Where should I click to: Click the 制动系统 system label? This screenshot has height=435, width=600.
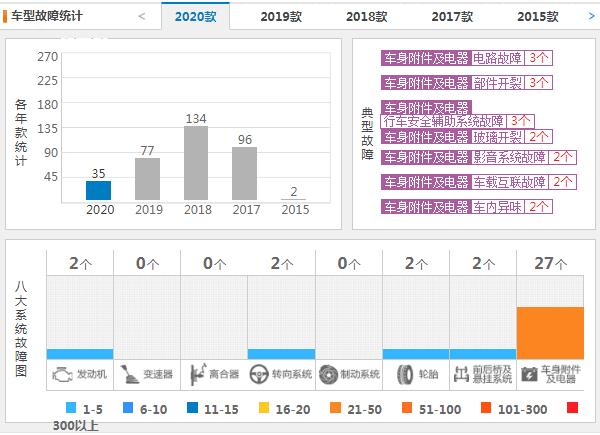[x=360, y=374]
